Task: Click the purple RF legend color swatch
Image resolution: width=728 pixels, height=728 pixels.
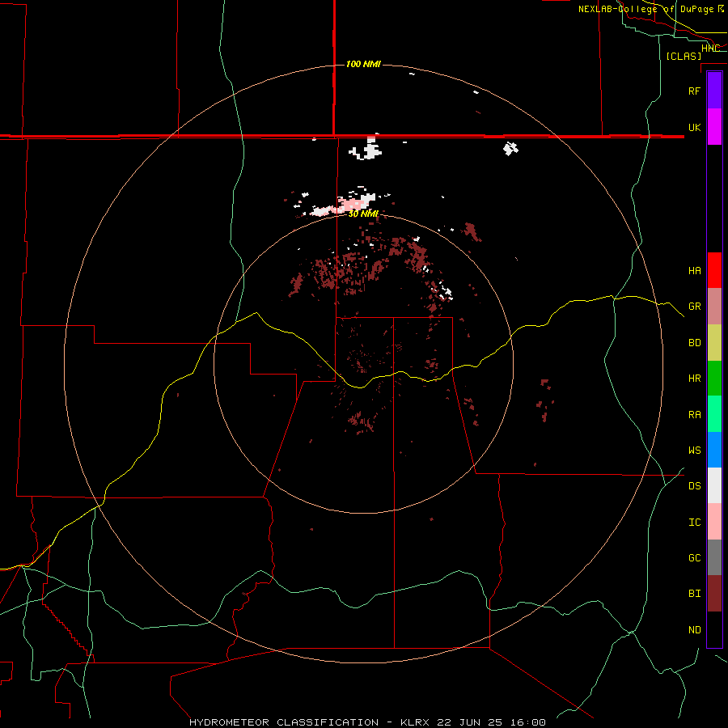Action: tap(714, 91)
